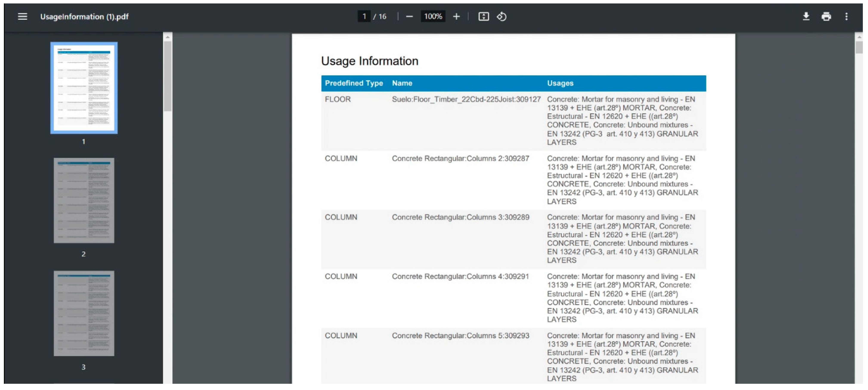Screen dimensions: 868x390
Task: Click the Usage Information title text
Action: (x=369, y=61)
